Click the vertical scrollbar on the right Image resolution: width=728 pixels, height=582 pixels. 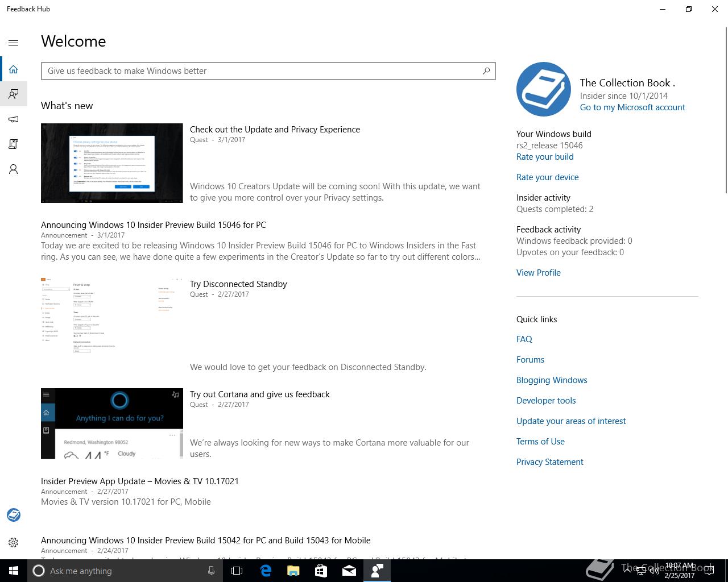tap(726, 111)
